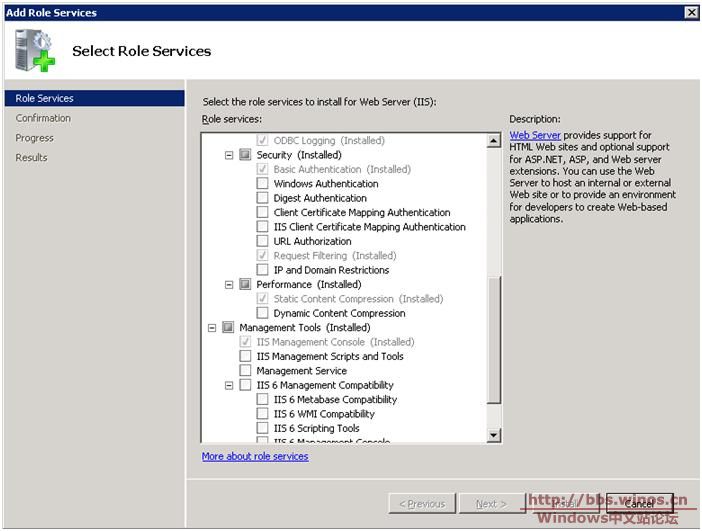This screenshot has height=531, width=702.
Task: Cancel the Add Role Services wizard
Action: pyautogui.click(x=640, y=504)
